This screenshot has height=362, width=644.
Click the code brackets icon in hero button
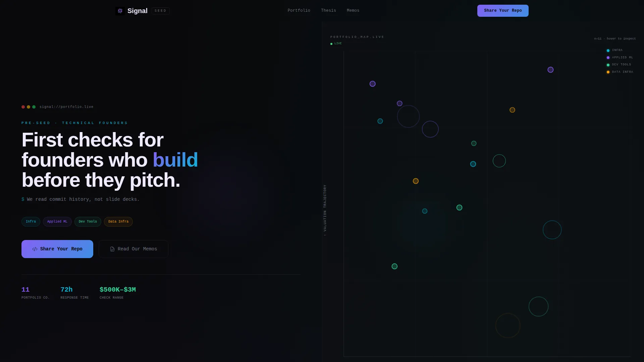coord(35,249)
